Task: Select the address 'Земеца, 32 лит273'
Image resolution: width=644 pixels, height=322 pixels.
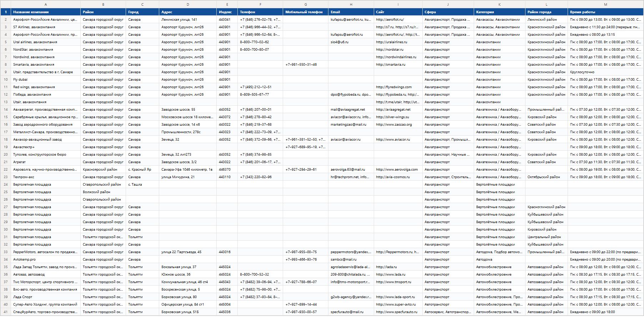Action: (188, 155)
